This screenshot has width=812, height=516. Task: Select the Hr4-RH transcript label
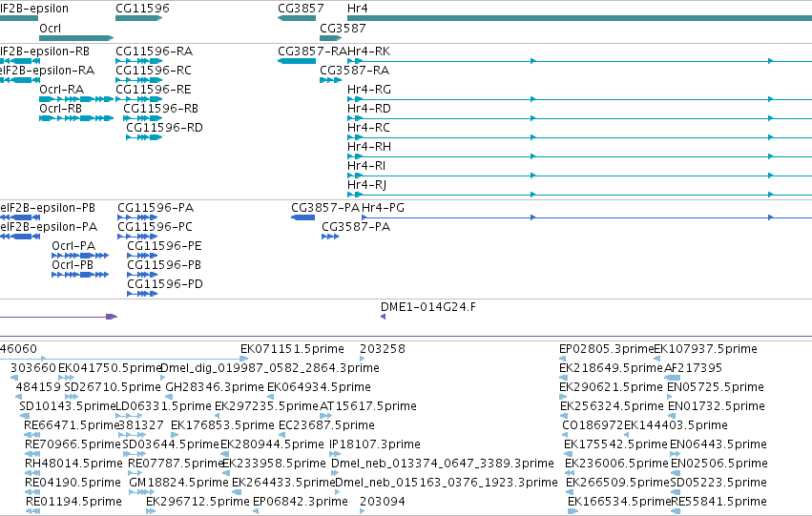click(369, 147)
